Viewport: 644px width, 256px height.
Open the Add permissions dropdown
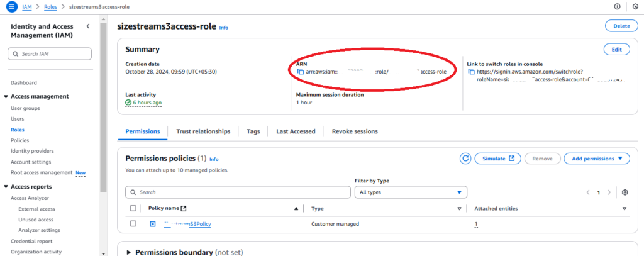[x=597, y=159]
